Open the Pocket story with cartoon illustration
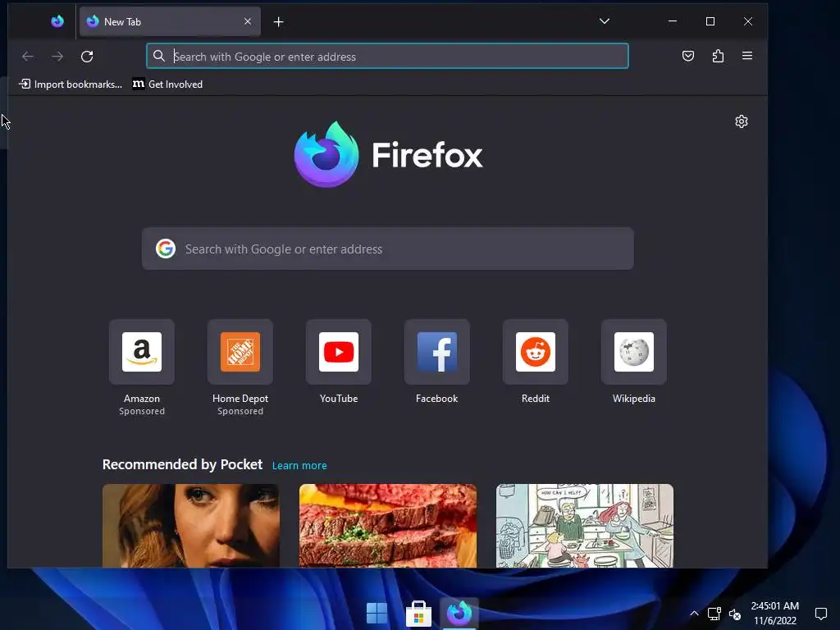The image size is (840, 630). coord(584,526)
